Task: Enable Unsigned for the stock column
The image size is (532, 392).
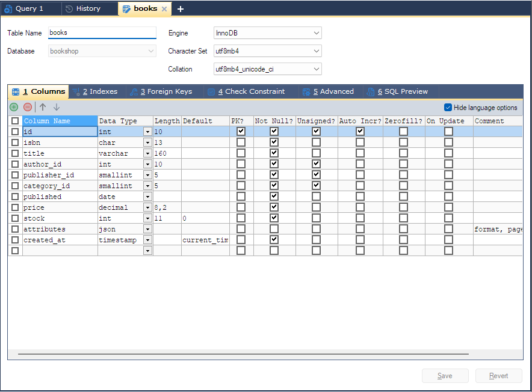Action: tap(316, 218)
